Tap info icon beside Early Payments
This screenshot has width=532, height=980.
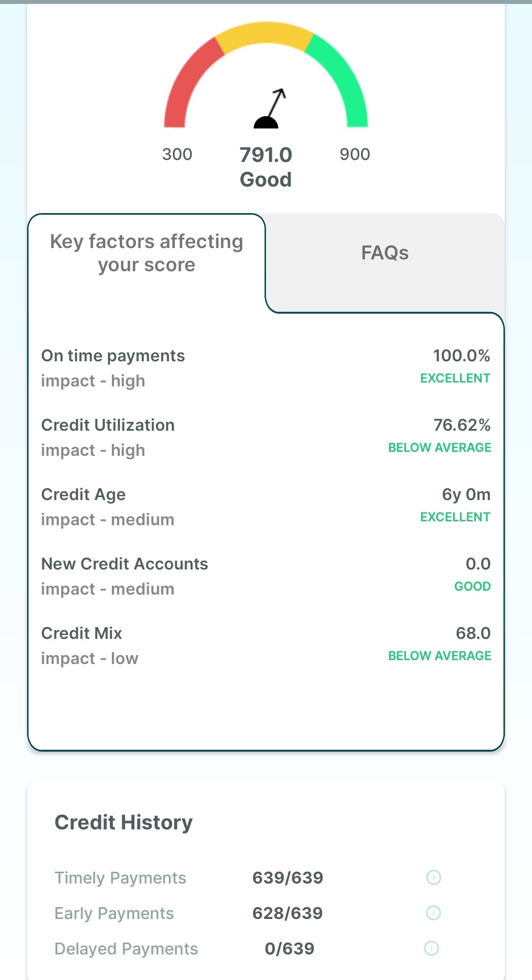pyautogui.click(x=433, y=913)
